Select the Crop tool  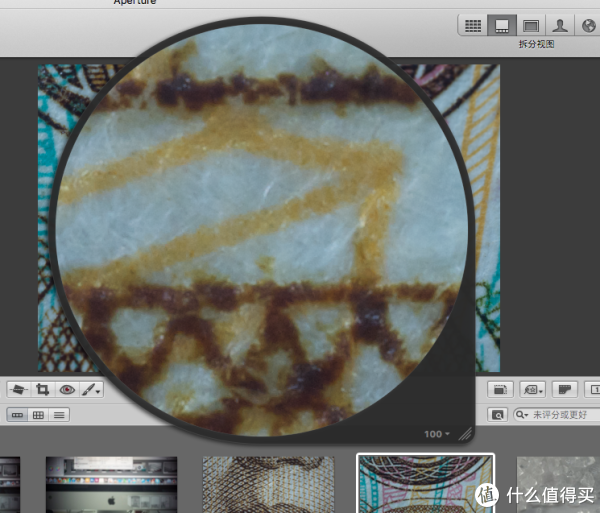42,389
